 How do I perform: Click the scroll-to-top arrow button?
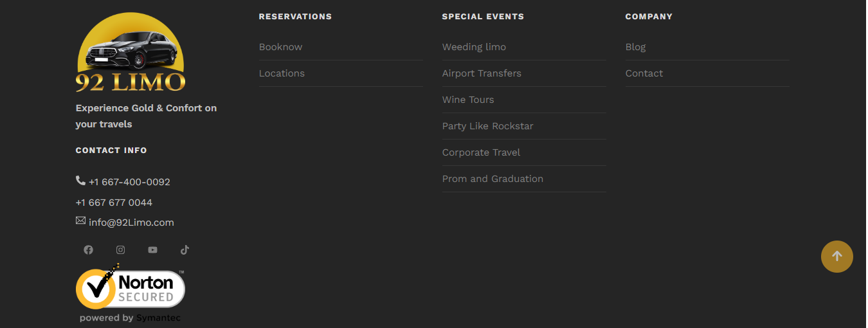coord(837,256)
